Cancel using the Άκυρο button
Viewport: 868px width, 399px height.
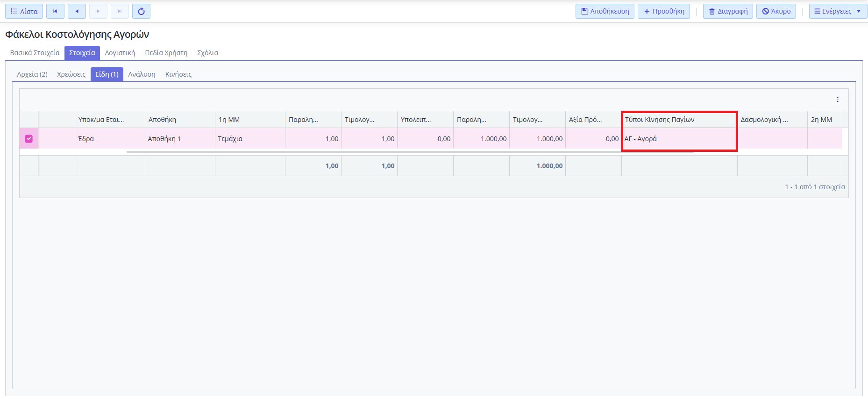(776, 11)
